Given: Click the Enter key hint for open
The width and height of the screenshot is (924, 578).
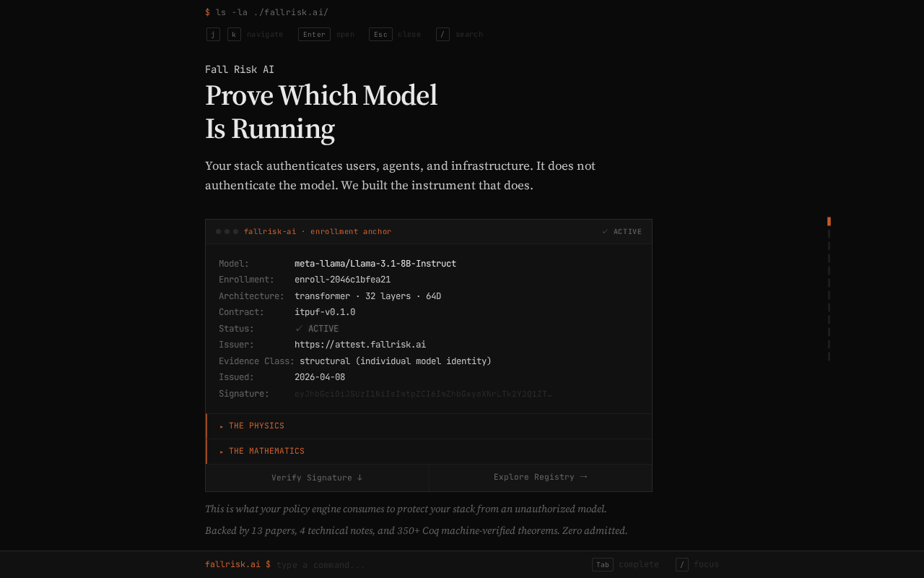Looking at the screenshot, I should tap(314, 35).
